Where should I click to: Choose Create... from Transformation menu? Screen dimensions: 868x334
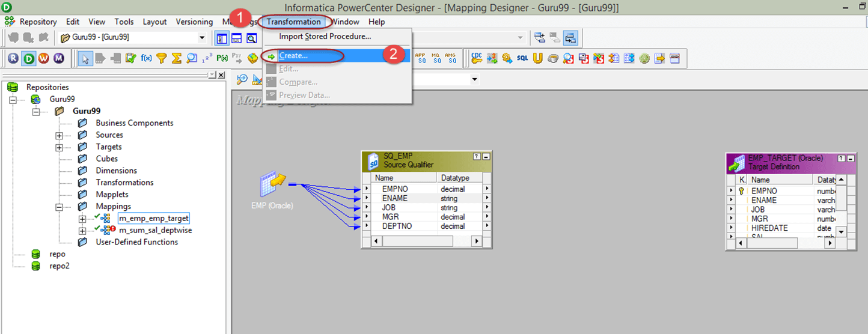click(x=293, y=56)
